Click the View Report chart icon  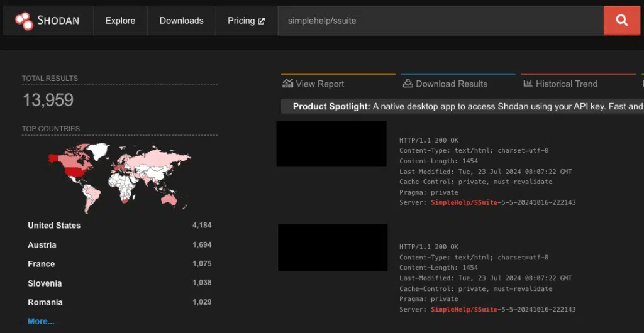tap(288, 84)
